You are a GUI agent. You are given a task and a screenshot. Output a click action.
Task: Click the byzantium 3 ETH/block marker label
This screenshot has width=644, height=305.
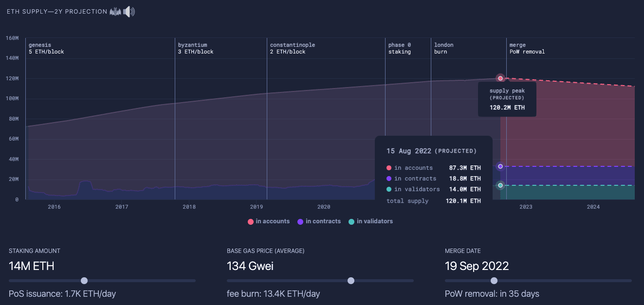pyautogui.click(x=196, y=48)
